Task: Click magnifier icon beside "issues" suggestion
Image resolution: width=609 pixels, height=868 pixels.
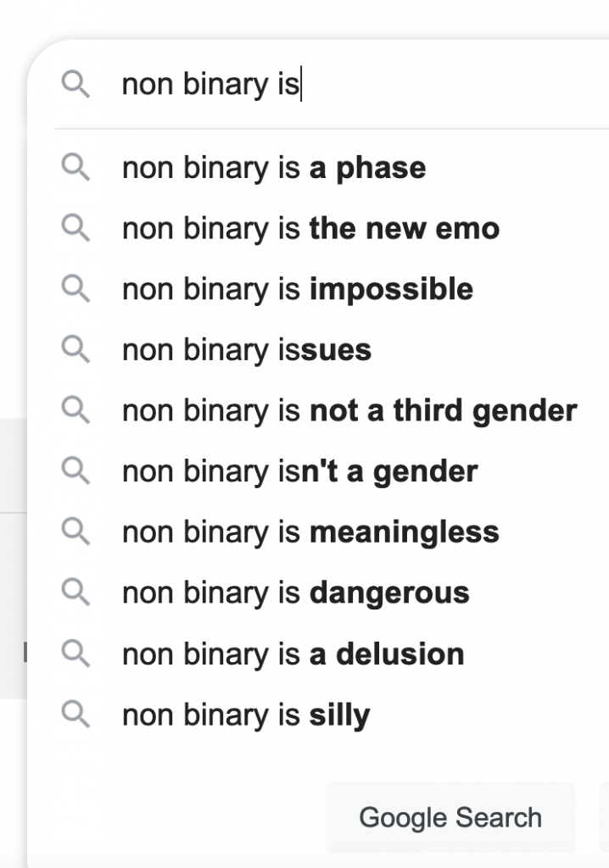Action: (75, 349)
